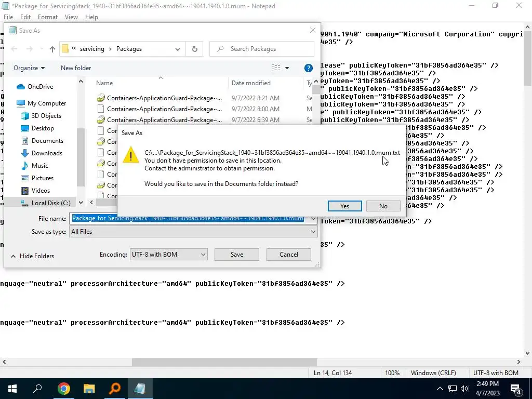This screenshot has width=532, height=399.
Task: Cancel the Save As dialog
Action: coord(289,255)
